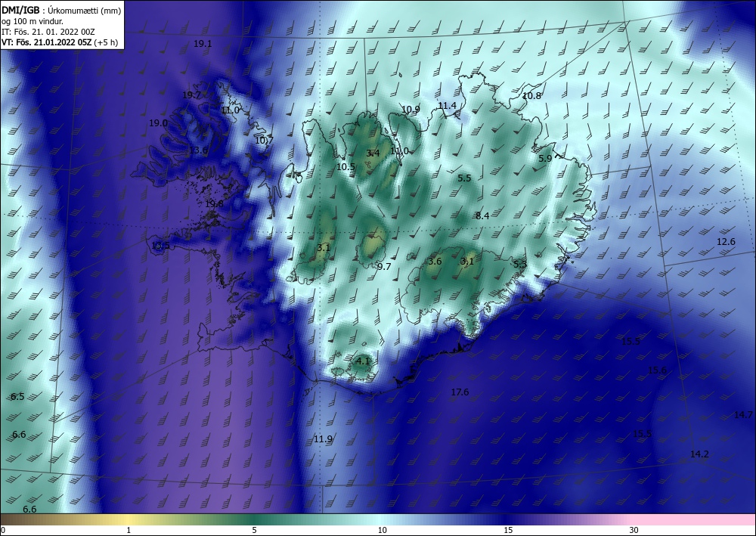Select the 9.7 map value
Viewport: 756px width, 536px height.
point(384,267)
